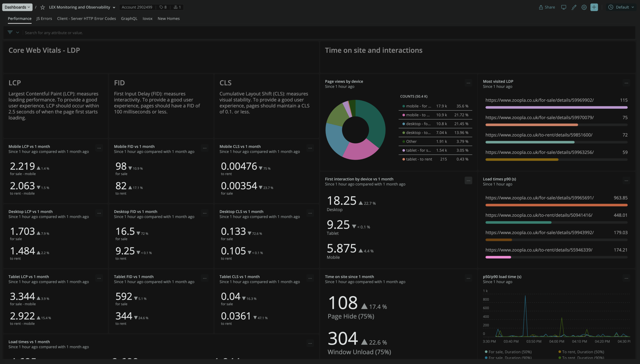640x364 pixels.
Task: Open the filter icon in search bar
Action: coord(10,33)
